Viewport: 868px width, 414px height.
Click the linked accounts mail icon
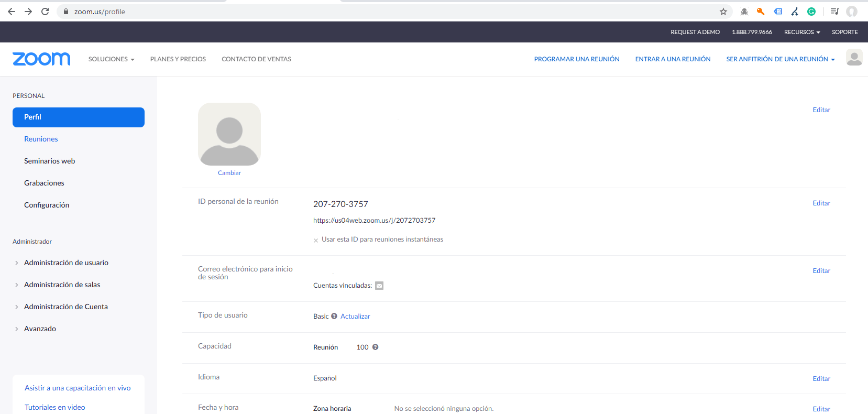click(379, 286)
